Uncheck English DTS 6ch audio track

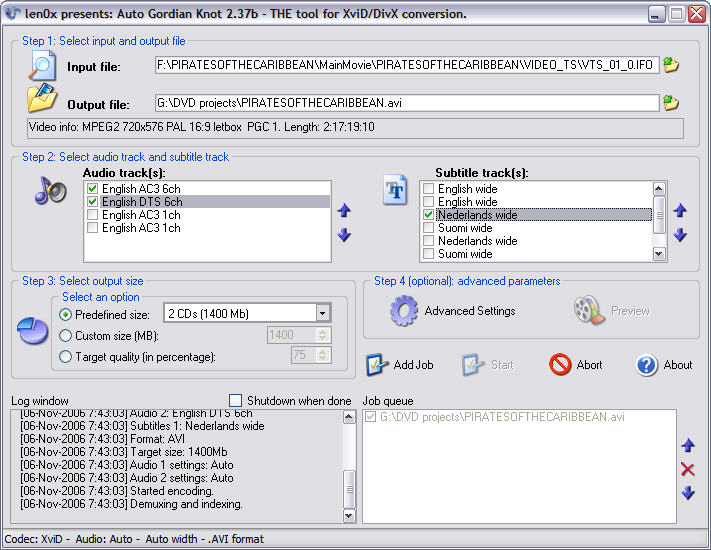tap(93, 202)
